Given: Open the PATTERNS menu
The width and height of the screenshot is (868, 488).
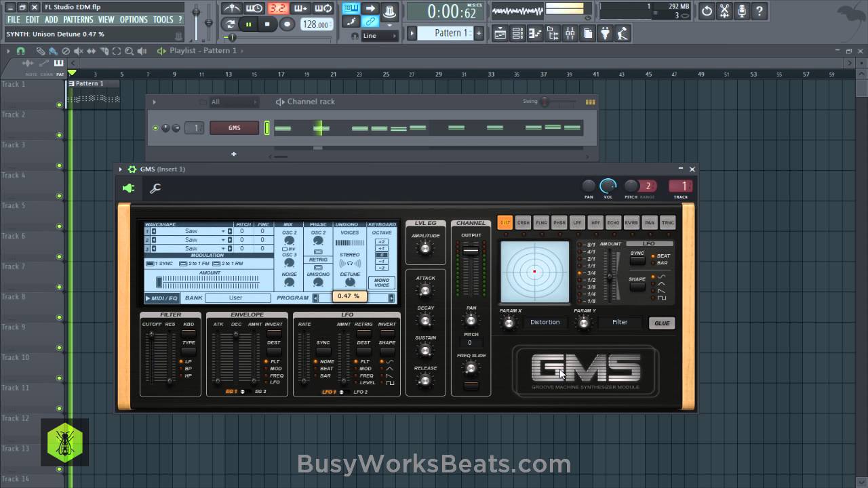Looking at the screenshot, I should point(78,20).
